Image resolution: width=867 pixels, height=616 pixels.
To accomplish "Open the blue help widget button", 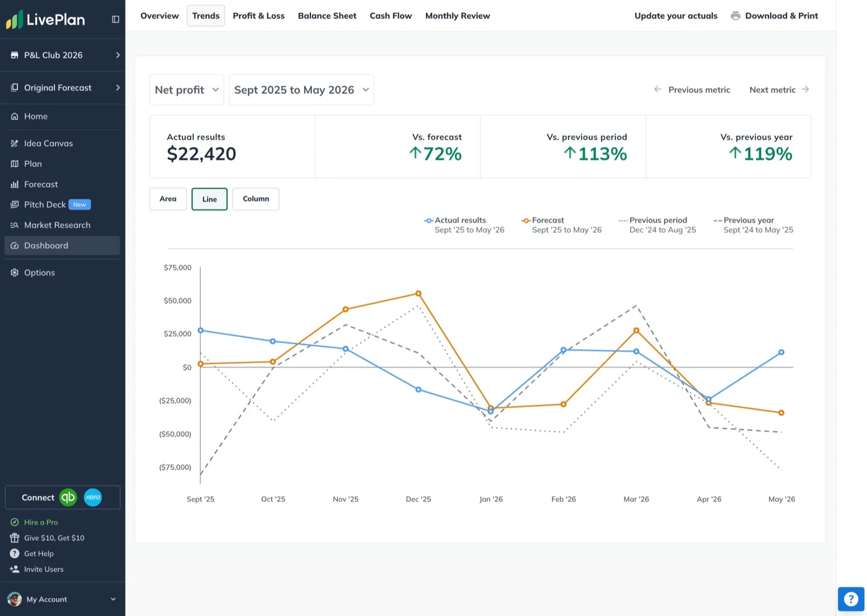I will coord(851,599).
